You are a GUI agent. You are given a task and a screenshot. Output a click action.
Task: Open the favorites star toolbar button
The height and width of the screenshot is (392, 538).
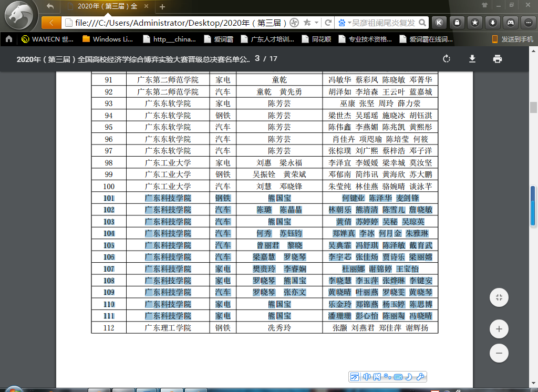[x=474, y=23]
